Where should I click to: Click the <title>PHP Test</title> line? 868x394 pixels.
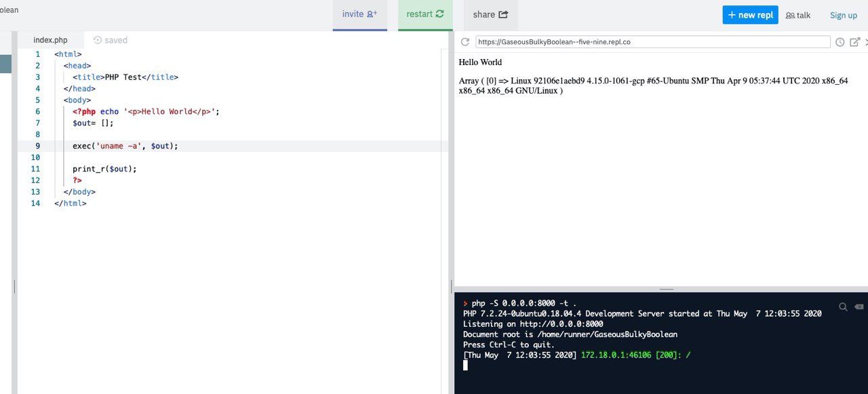pyautogui.click(x=125, y=77)
